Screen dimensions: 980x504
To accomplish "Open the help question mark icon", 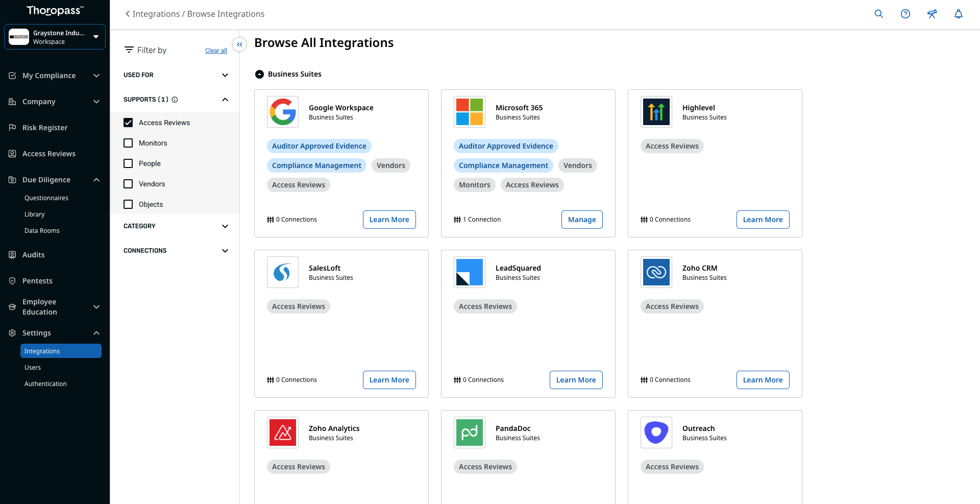I will click(x=905, y=14).
